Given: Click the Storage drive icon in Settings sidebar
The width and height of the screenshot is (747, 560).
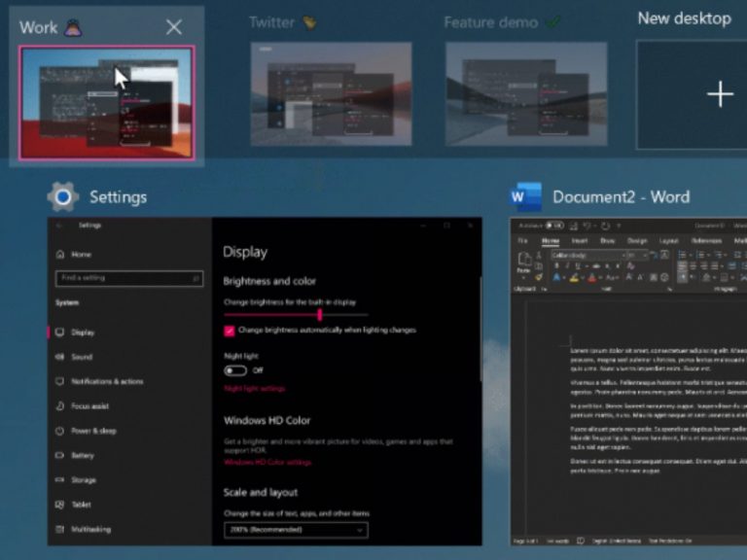Looking at the screenshot, I should 59,479.
